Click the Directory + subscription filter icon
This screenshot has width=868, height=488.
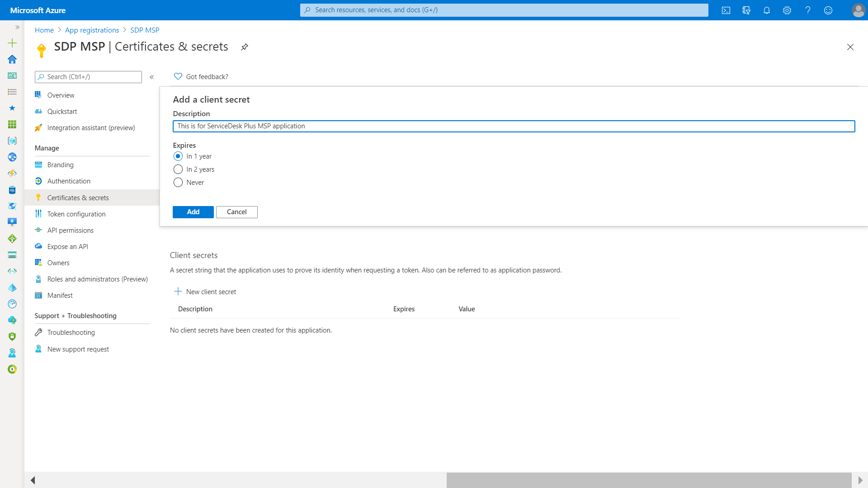pyautogui.click(x=746, y=10)
